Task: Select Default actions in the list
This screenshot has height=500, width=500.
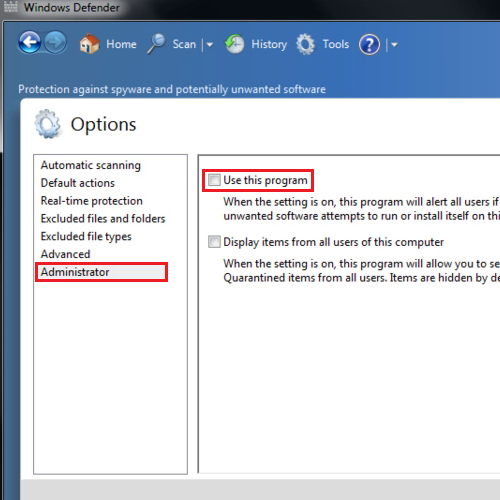Action: (x=78, y=183)
